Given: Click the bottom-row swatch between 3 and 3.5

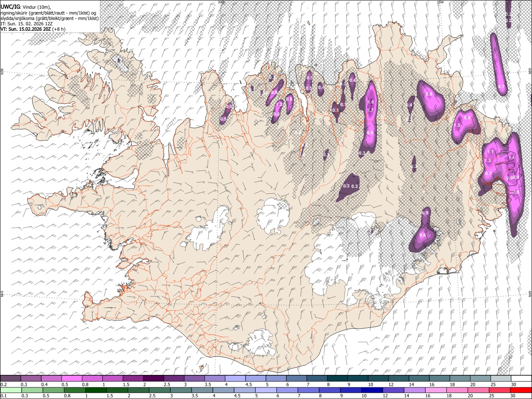Looking at the screenshot, I should coord(181,390).
